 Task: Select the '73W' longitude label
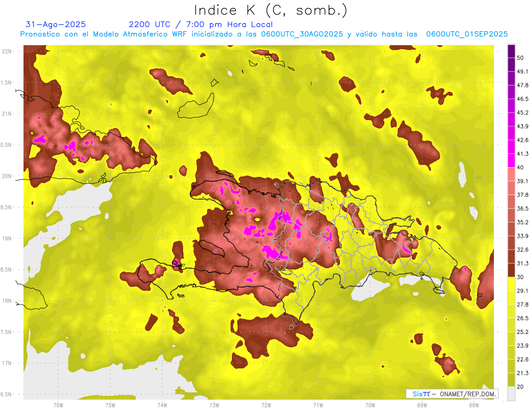click(214, 405)
